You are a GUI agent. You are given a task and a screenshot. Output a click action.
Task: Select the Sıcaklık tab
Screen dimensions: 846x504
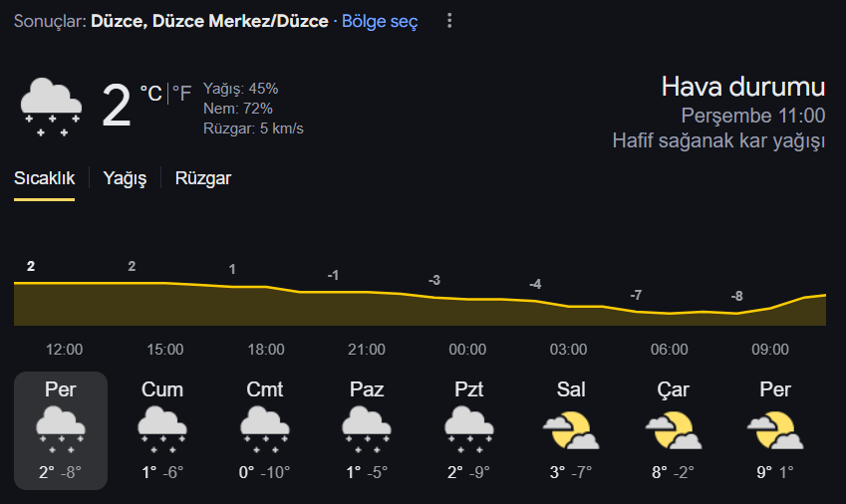(44, 178)
